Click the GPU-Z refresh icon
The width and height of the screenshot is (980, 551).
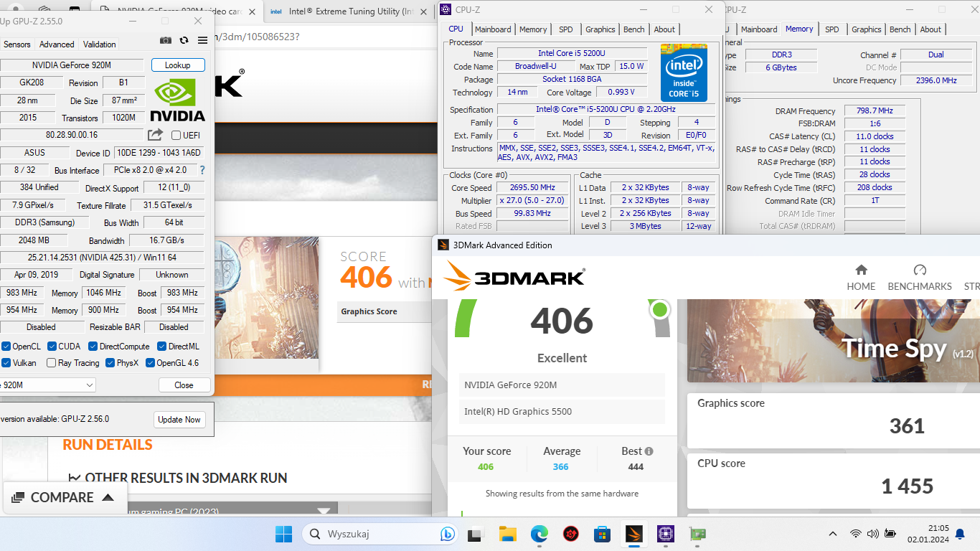[x=184, y=41]
